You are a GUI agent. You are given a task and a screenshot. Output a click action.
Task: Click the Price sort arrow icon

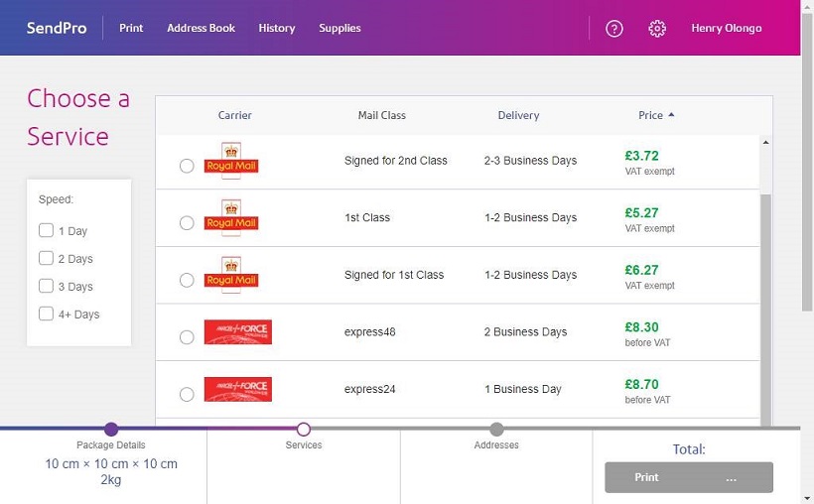(x=671, y=115)
